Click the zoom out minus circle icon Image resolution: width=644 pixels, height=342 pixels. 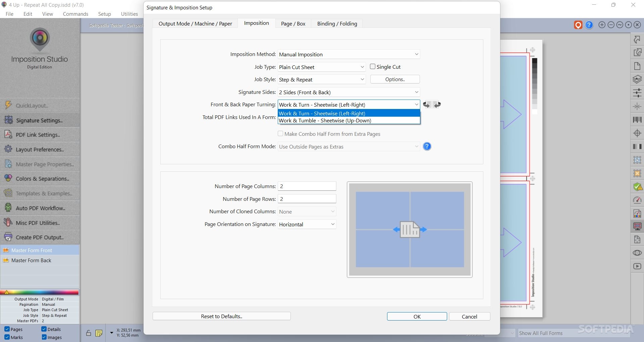coord(611,25)
